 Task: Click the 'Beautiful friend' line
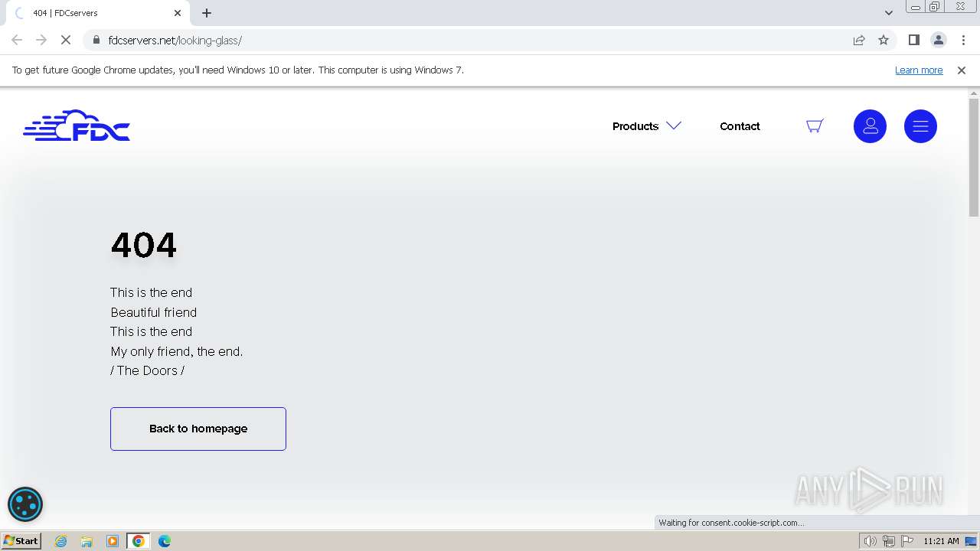[x=154, y=312]
